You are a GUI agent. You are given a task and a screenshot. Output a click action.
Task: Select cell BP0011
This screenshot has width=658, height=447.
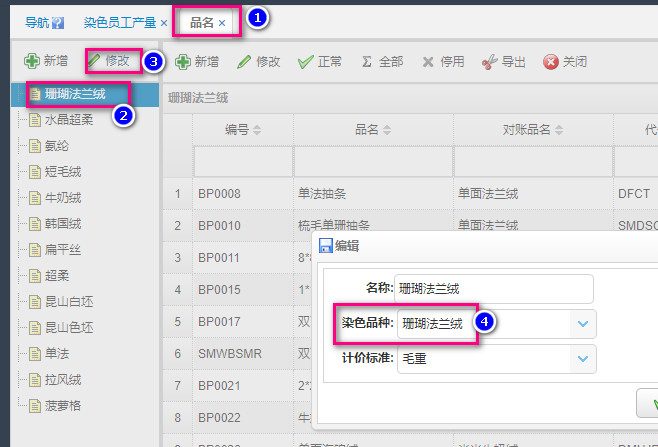tap(243, 258)
